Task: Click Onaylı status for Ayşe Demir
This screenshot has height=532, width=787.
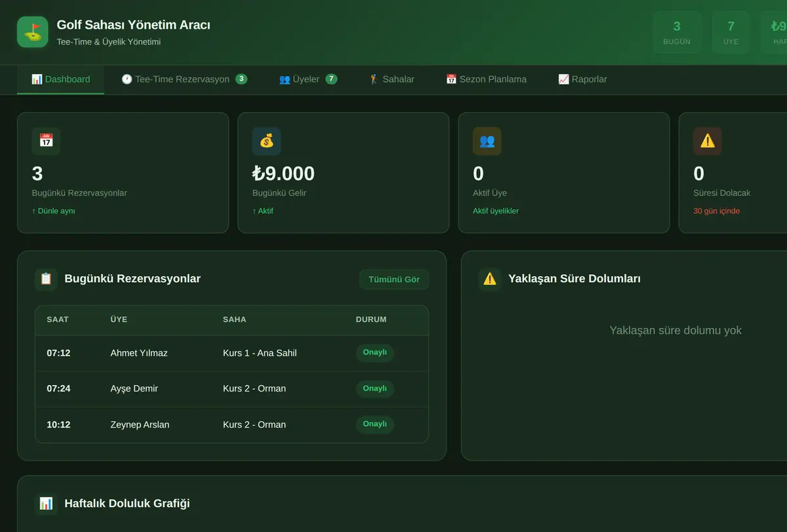Action: pyautogui.click(x=375, y=388)
